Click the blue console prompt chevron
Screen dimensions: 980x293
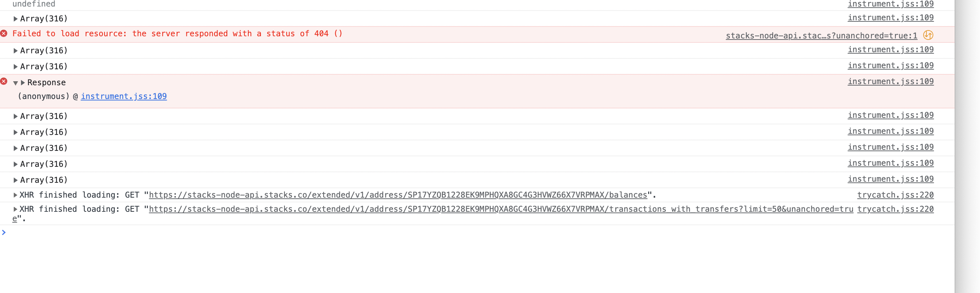click(x=4, y=232)
